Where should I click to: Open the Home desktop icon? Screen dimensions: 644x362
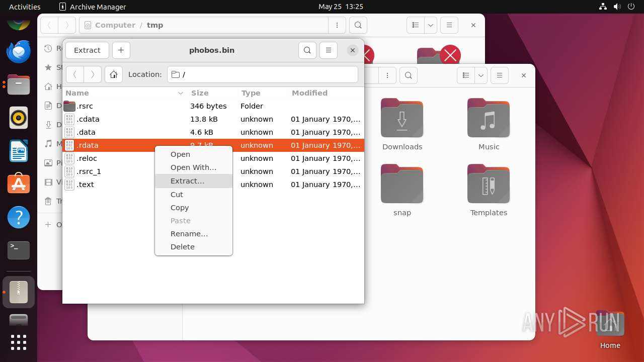(610, 329)
